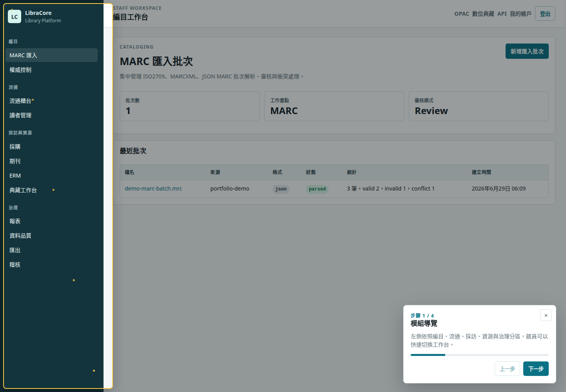The height and width of the screenshot is (392, 566).
Task: Go to next tour step 下一步
Action: pos(536,369)
